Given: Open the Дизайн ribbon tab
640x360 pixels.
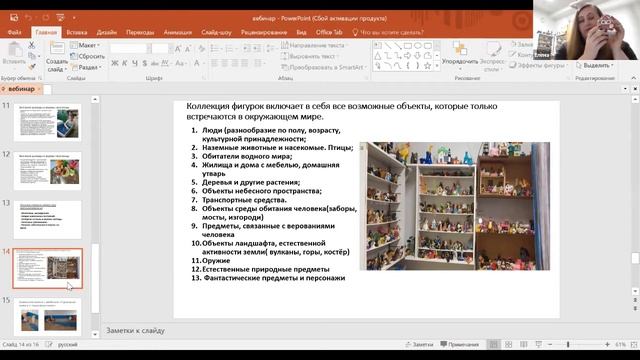Looking at the screenshot, I should [107, 32].
